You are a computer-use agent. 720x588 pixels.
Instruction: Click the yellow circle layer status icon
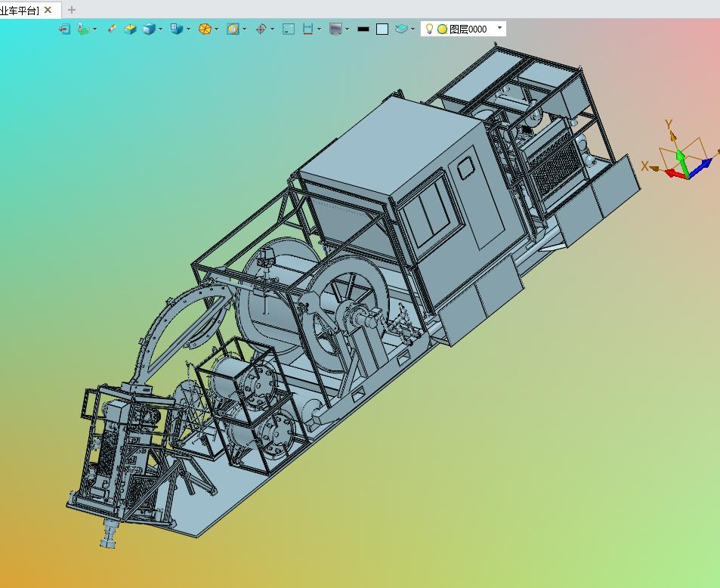(442, 29)
